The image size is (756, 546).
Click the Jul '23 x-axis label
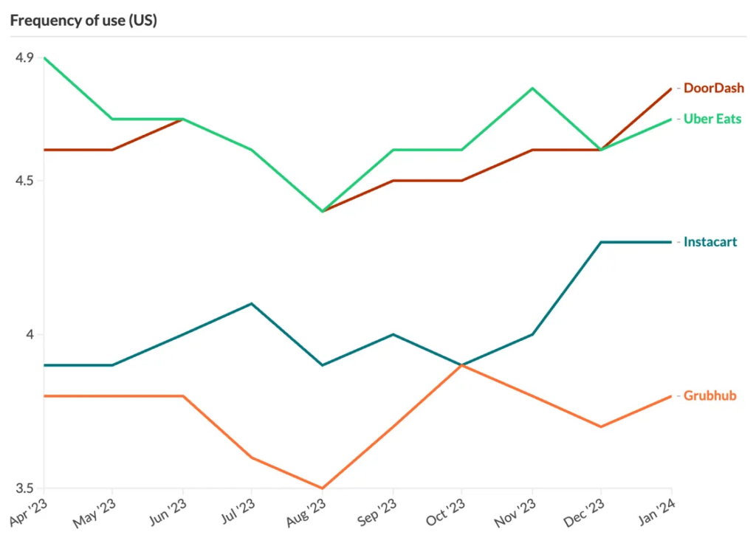coord(238,511)
